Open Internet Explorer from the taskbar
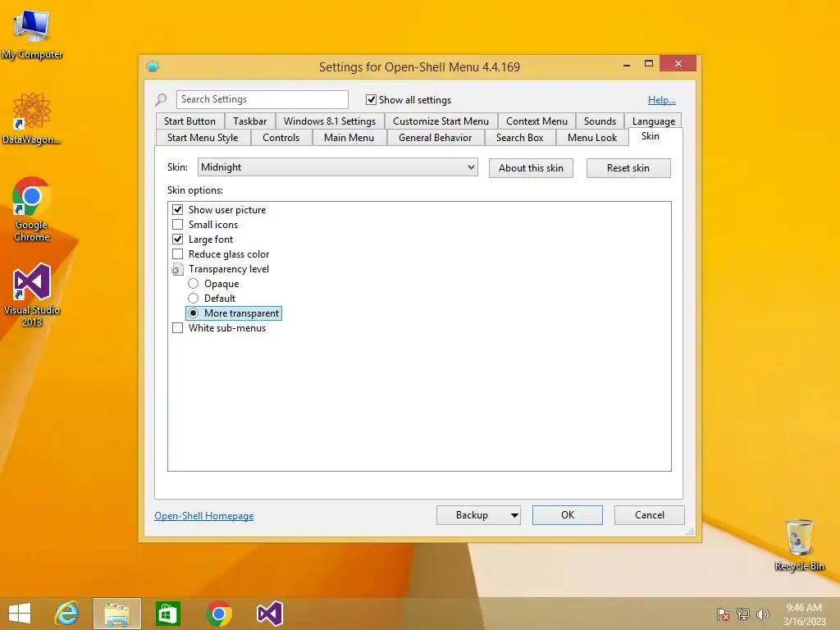Viewport: 840px width, 630px height. click(x=67, y=614)
